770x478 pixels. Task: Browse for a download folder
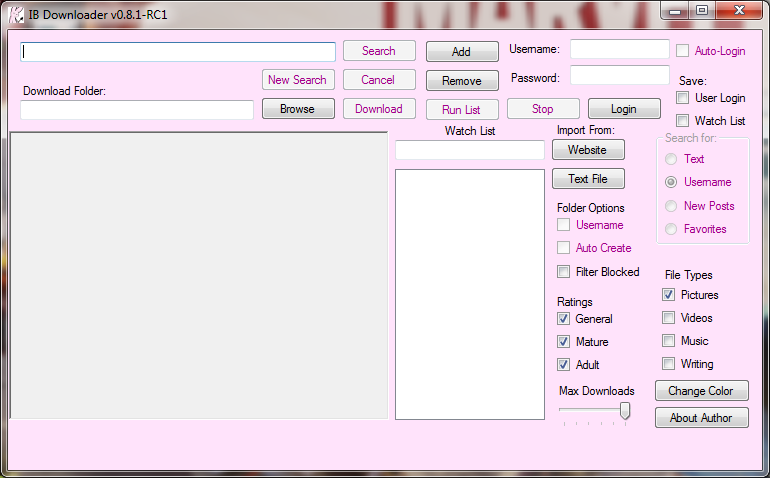tap(298, 109)
